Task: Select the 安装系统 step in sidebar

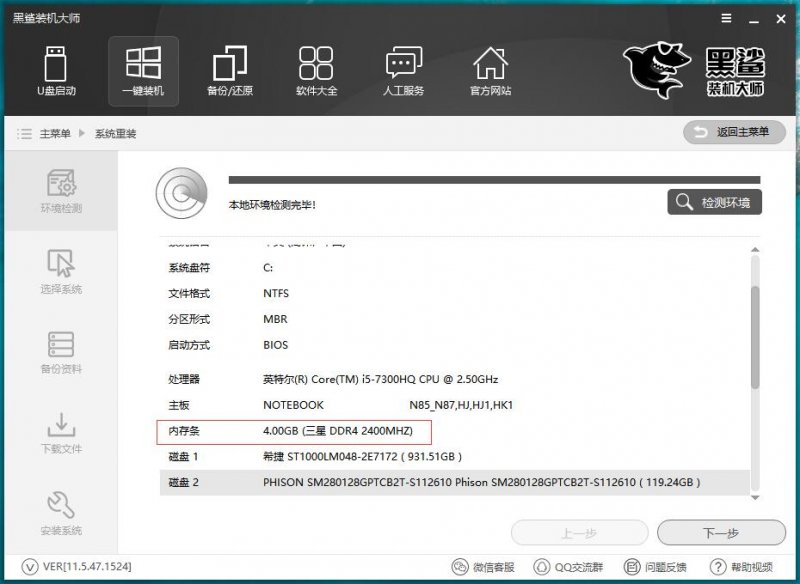Action: [61, 513]
